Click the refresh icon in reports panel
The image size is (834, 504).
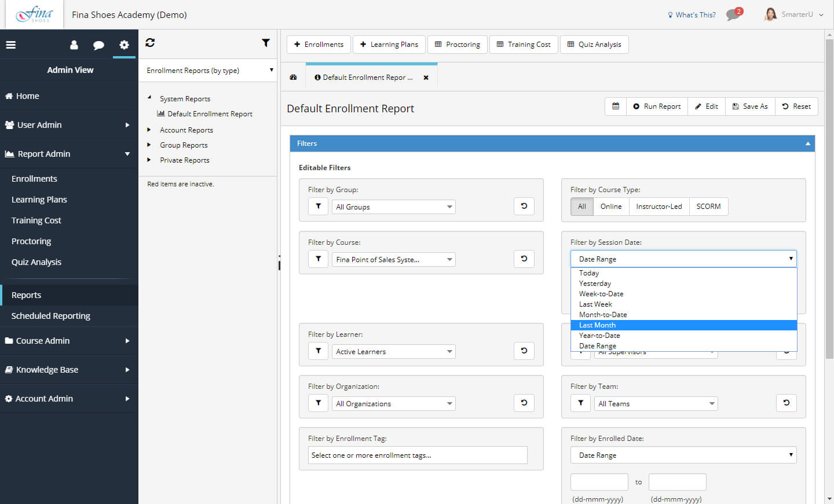pos(150,43)
